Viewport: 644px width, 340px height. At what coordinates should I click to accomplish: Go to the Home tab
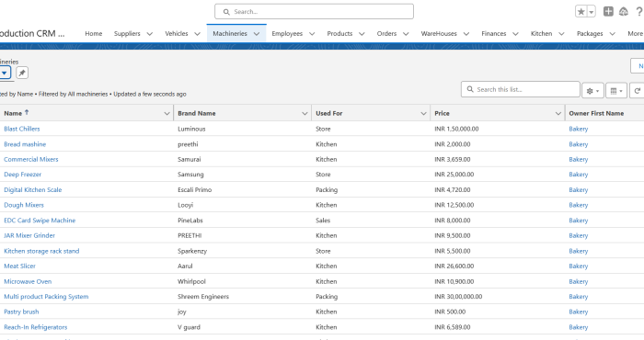coord(94,34)
